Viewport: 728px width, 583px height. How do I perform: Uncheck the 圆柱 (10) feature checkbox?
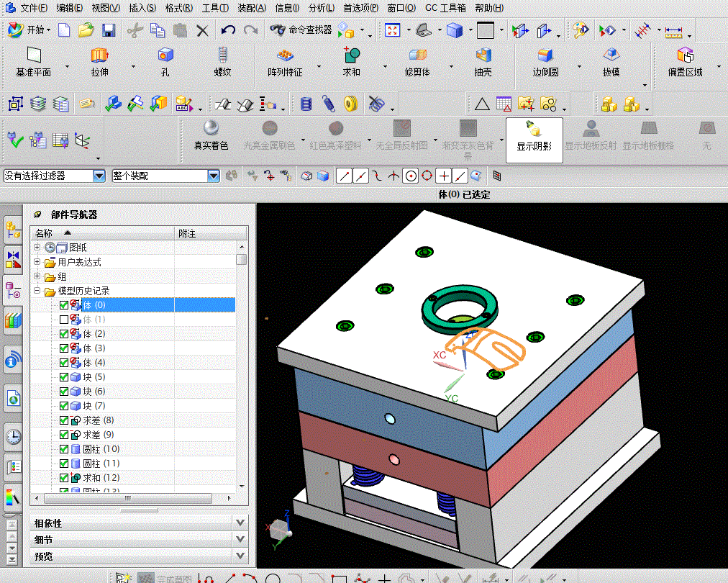pyautogui.click(x=64, y=449)
